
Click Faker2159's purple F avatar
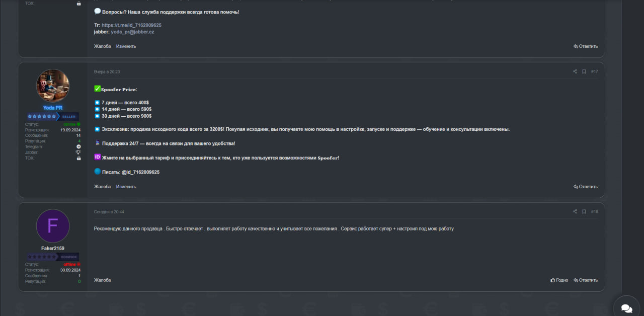point(53,226)
